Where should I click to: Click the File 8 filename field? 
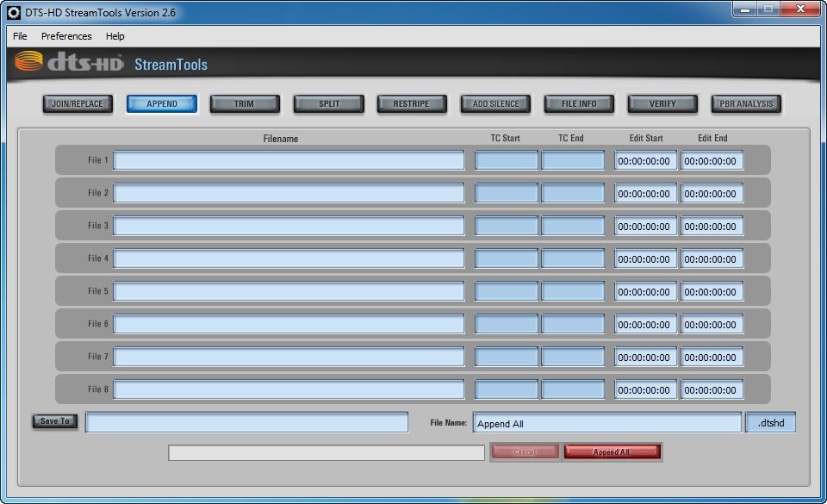289,389
